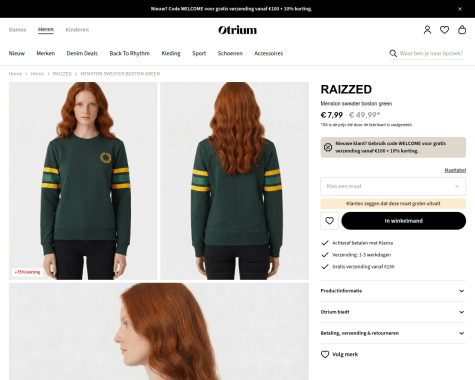Click Verzending: 1-3 werkdagen text
This screenshot has height=380, width=475.
[x=361, y=255]
